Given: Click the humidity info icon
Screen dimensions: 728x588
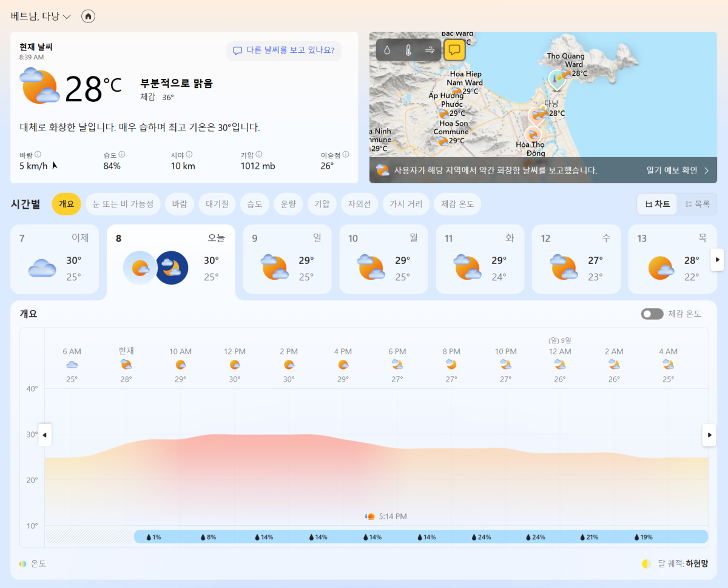Looking at the screenshot, I should 122,155.
